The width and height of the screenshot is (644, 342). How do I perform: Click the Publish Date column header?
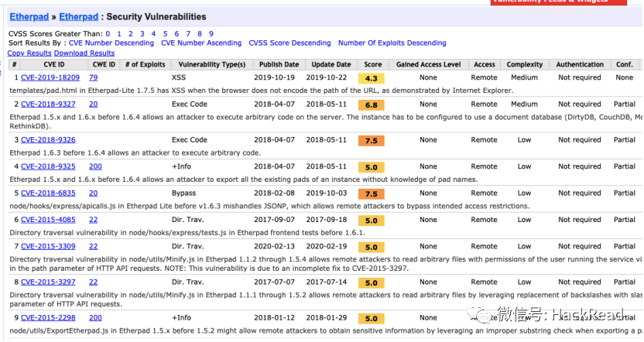click(x=279, y=64)
